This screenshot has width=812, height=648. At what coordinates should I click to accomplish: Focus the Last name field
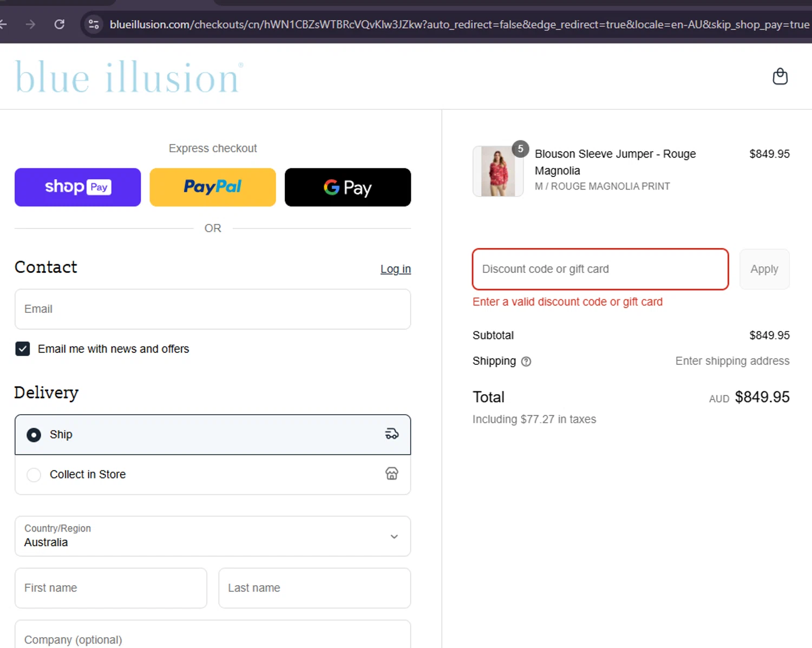315,588
